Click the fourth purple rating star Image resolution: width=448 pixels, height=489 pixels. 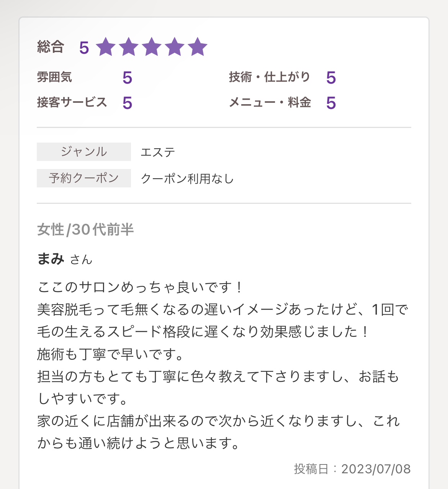175,47
